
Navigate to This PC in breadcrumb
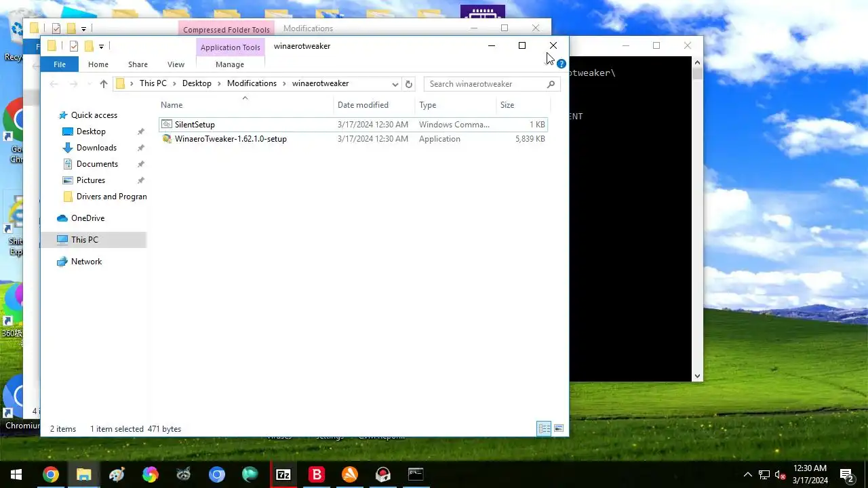[153, 83]
